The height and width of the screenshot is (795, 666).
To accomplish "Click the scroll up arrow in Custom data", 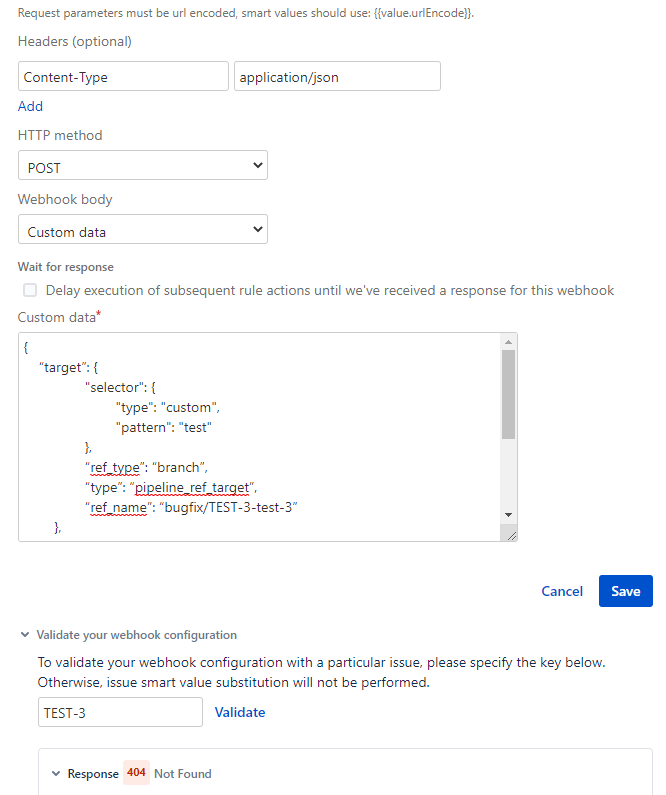I will (x=508, y=342).
